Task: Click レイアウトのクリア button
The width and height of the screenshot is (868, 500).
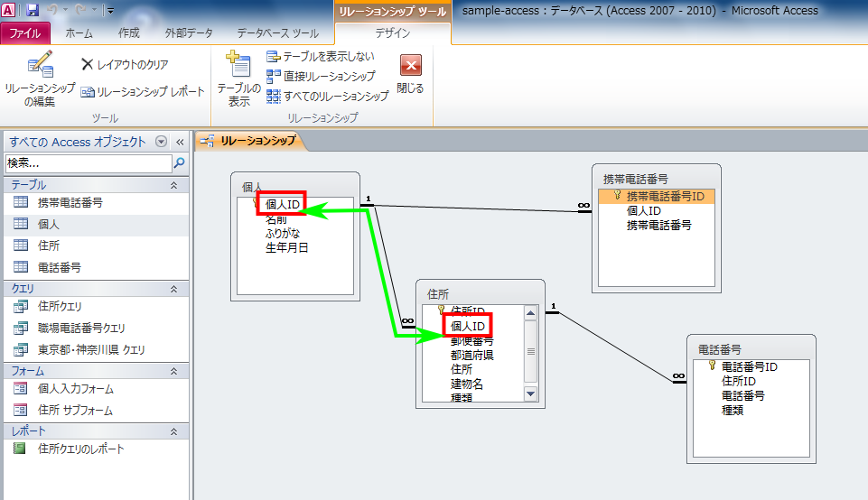Action: click(126, 65)
